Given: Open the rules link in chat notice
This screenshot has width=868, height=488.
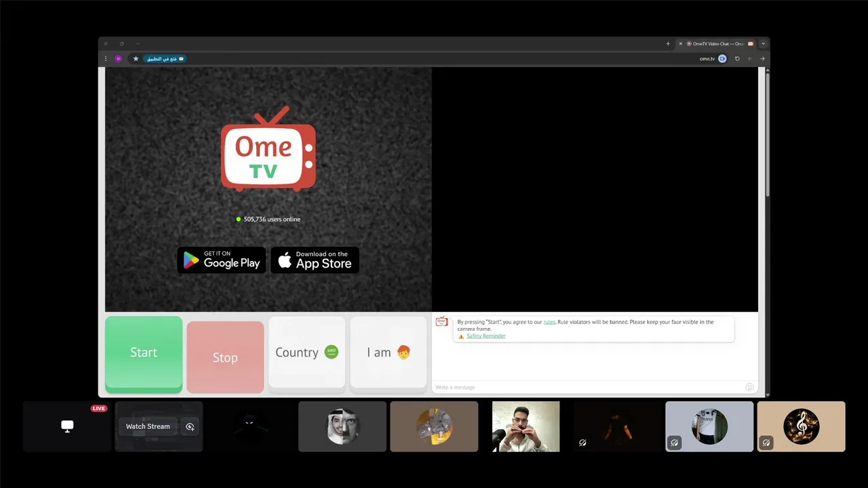Looking at the screenshot, I should pyautogui.click(x=549, y=322).
